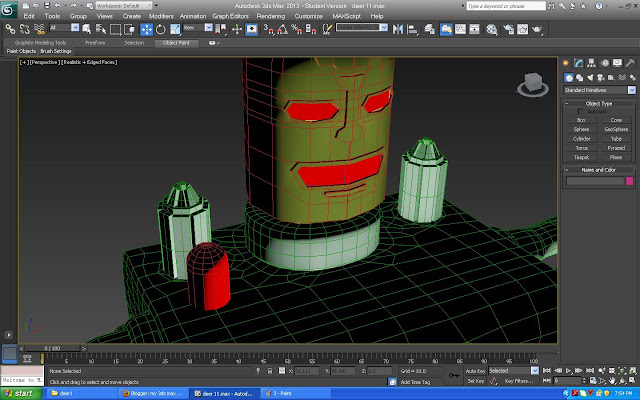Click the Cylinder primitive button
Viewport: 640px width, 400px height.
pos(581,138)
